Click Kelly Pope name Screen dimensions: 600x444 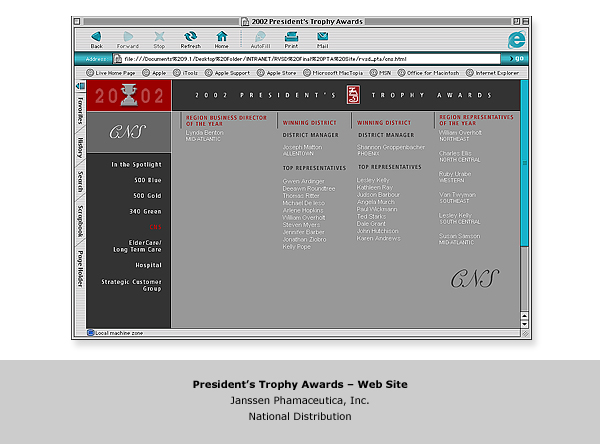[x=297, y=247]
